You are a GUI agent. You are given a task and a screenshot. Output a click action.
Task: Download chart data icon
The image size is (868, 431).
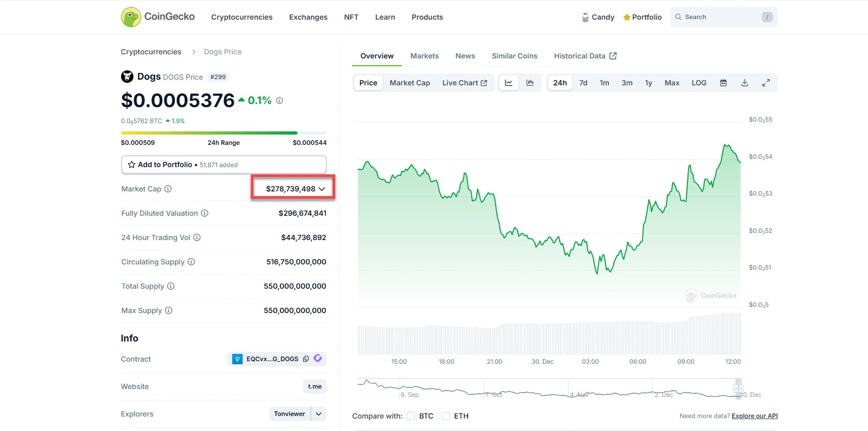click(744, 83)
